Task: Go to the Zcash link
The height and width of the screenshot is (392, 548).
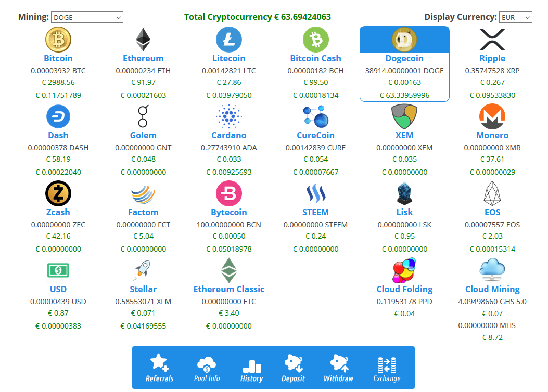Action: pyautogui.click(x=58, y=212)
